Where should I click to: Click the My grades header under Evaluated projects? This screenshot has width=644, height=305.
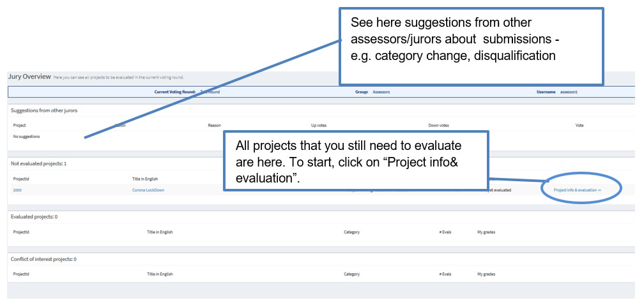point(486,232)
